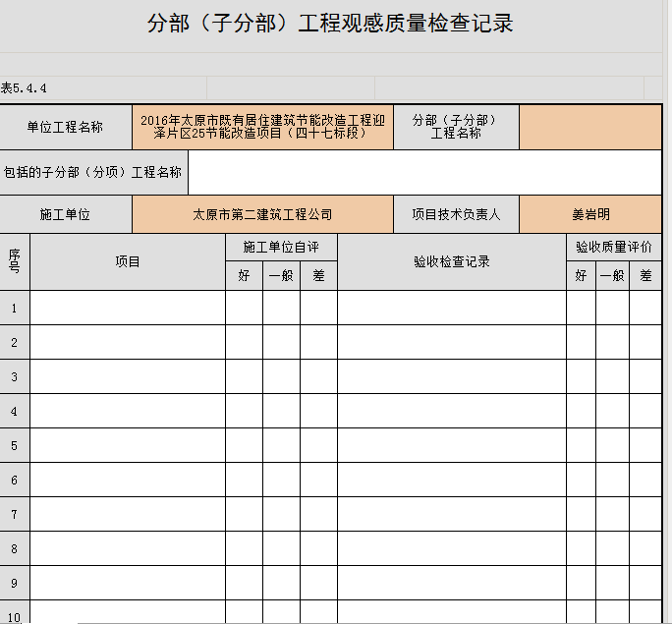Select the 验收质量评价 header cell

pyautogui.click(x=613, y=248)
